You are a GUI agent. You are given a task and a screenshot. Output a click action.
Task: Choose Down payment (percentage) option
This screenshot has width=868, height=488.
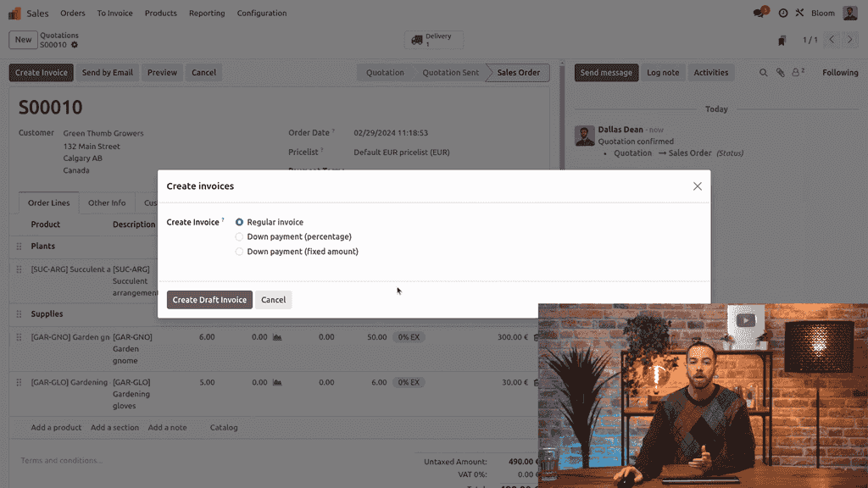(239, 237)
